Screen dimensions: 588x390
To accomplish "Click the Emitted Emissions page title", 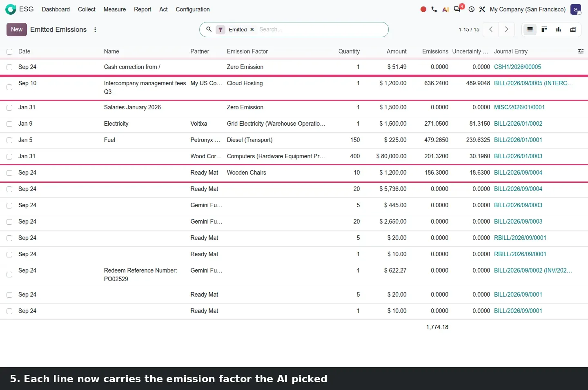I will tap(58, 29).
